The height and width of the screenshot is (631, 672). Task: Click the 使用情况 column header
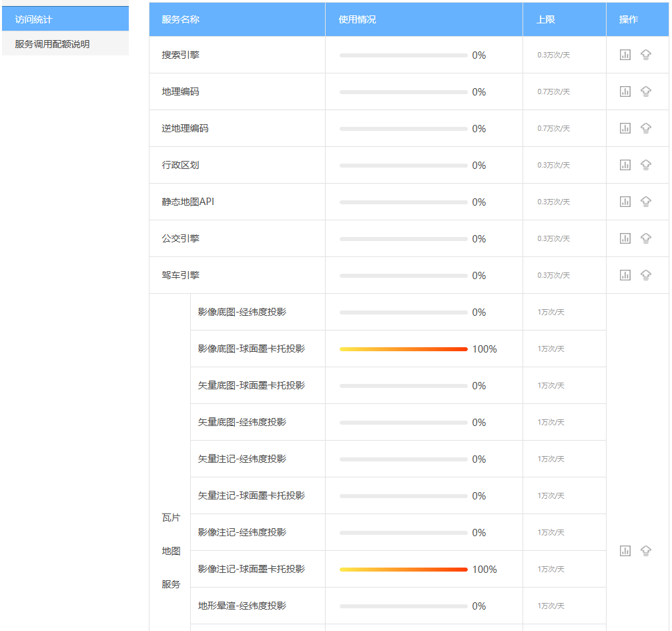pos(357,19)
